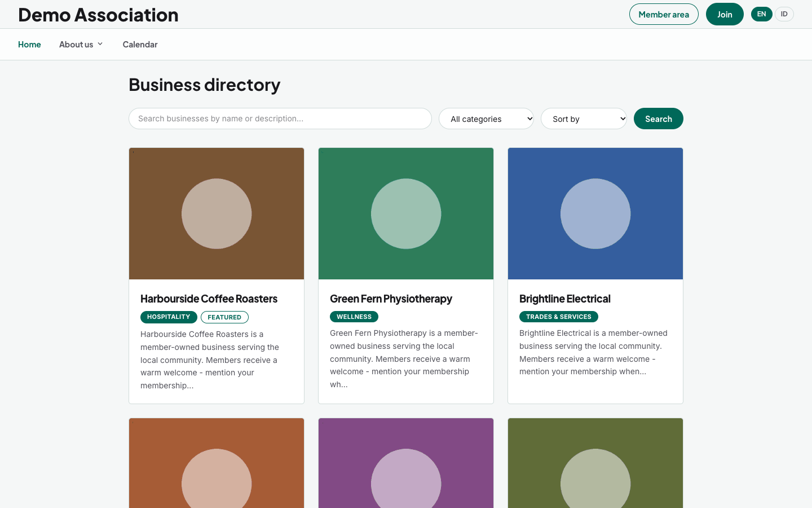Open the purple thumbnail card in second row
This screenshot has height=508, width=812.
coord(406,463)
